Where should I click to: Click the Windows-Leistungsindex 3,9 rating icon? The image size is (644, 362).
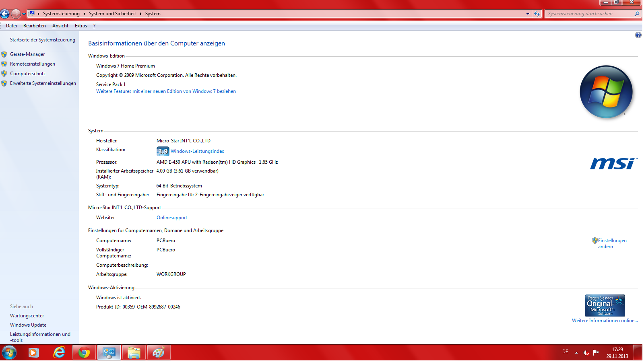pyautogui.click(x=163, y=151)
